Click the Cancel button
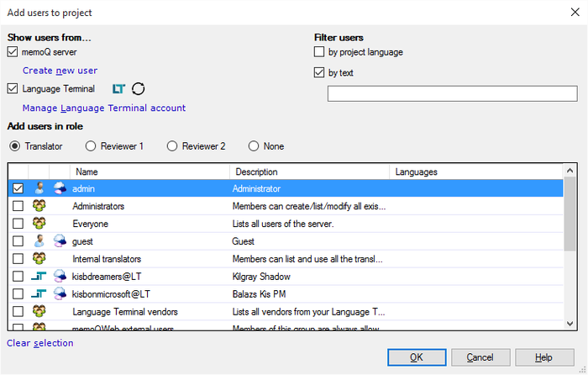Image resolution: width=588 pixels, height=375 pixels. (x=480, y=357)
